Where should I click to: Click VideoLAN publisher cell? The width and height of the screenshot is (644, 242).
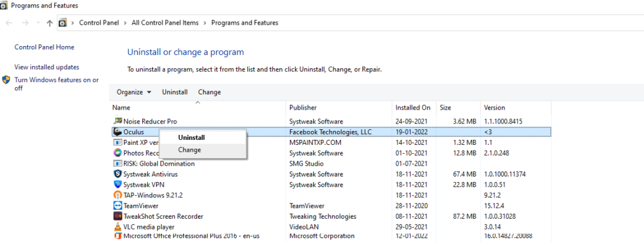[304, 227]
